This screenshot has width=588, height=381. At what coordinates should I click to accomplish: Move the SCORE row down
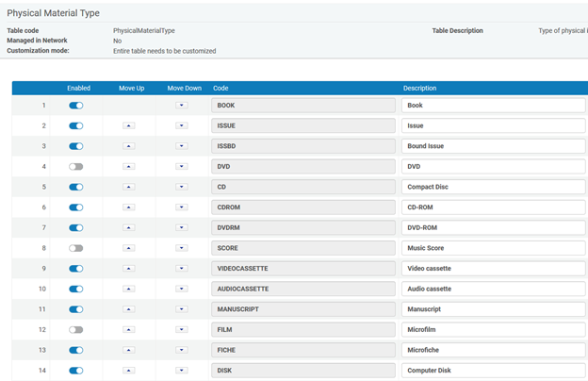pyautogui.click(x=182, y=248)
